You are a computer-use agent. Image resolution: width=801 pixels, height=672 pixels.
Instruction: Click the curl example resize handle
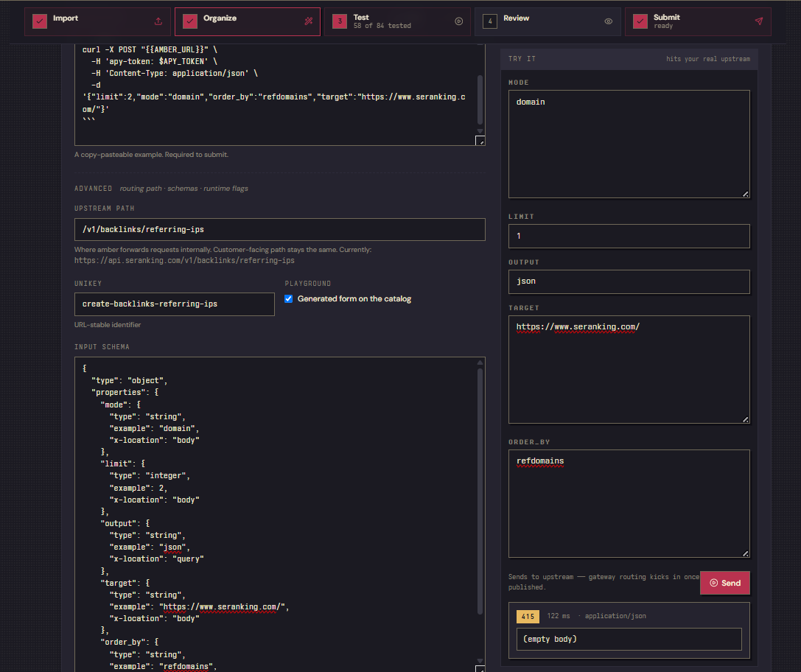tap(480, 141)
